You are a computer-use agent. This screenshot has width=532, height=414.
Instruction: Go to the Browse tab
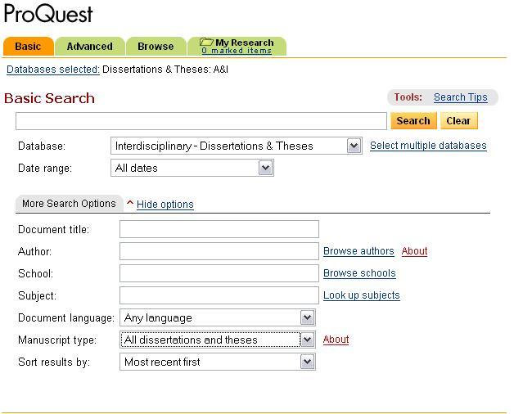156,46
